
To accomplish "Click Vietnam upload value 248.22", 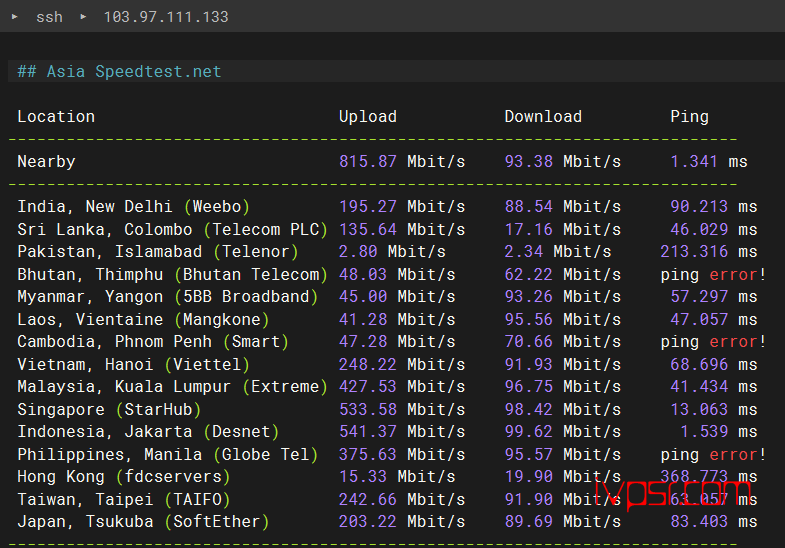I will (x=367, y=365).
